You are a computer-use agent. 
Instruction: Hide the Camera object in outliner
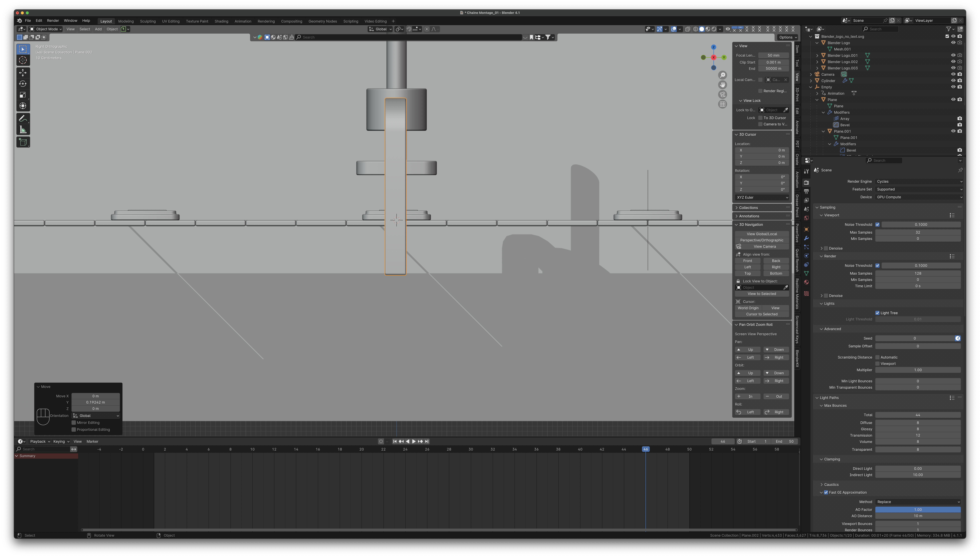(x=953, y=74)
